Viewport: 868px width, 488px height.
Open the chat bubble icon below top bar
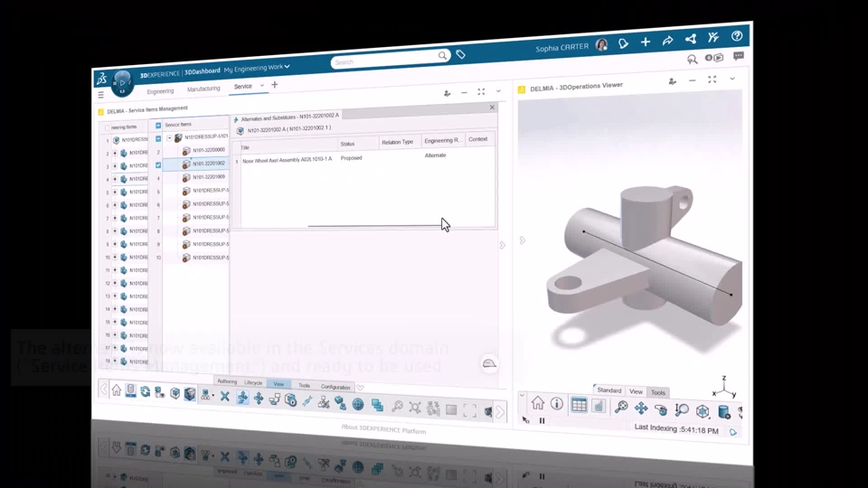pyautogui.click(x=739, y=56)
